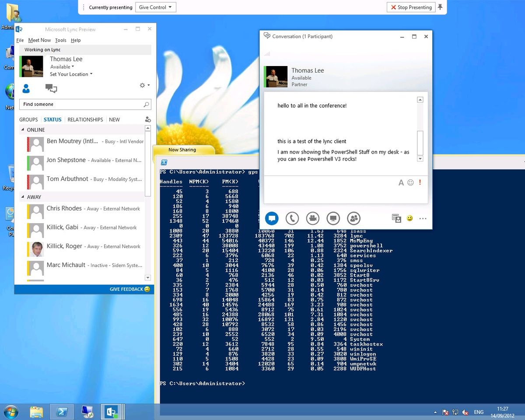Open the Conversations view icon in Lync
Image resolution: width=525 pixels, height=420 pixels.
pos(51,88)
